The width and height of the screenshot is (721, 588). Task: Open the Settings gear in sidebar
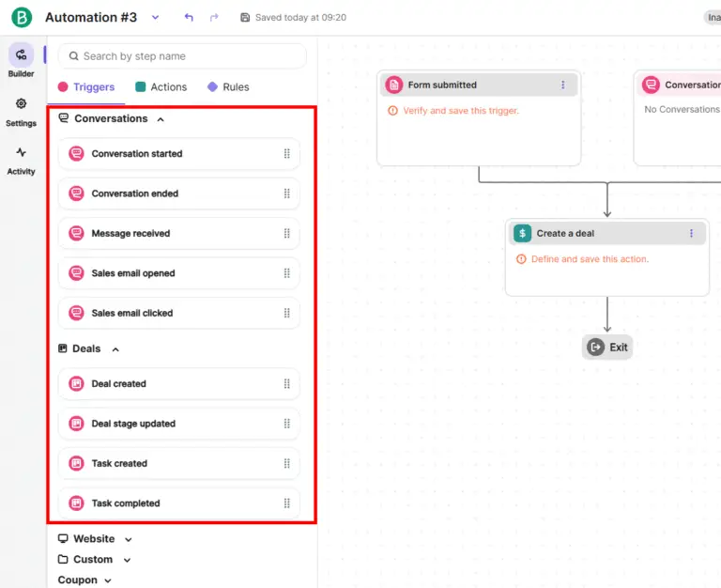(21, 104)
